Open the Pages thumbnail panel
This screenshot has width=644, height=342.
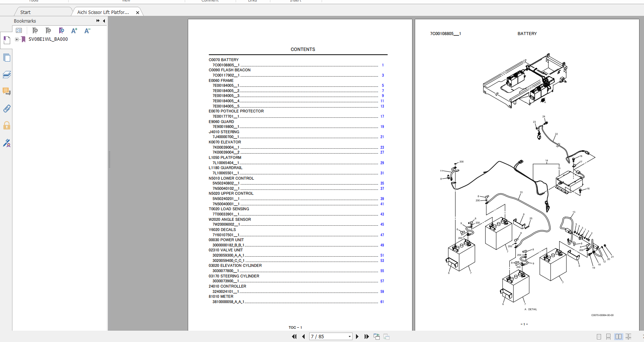(x=6, y=57)
